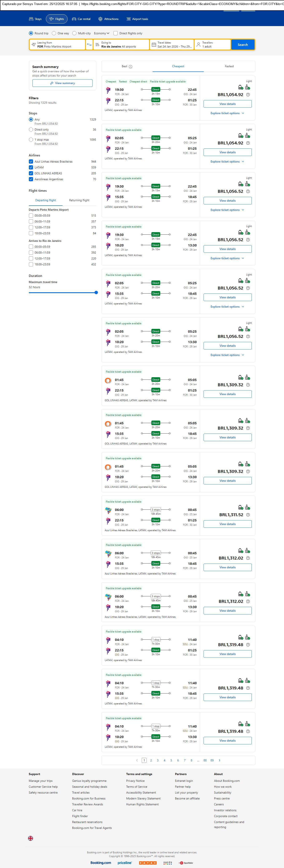Select the Direct only stops filter
This screenshot has width=284, height=868.
(31, 129)
